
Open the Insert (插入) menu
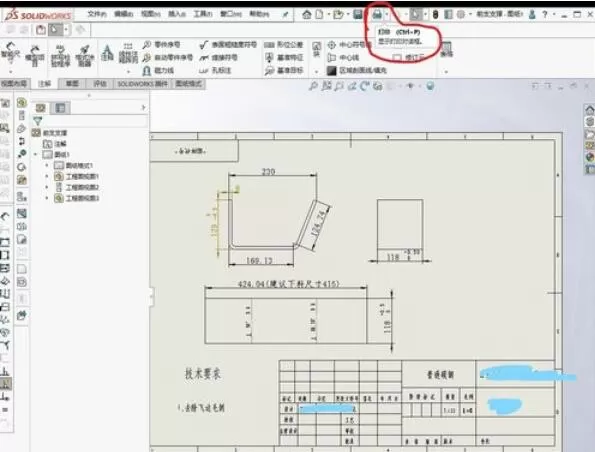point(177,14)
